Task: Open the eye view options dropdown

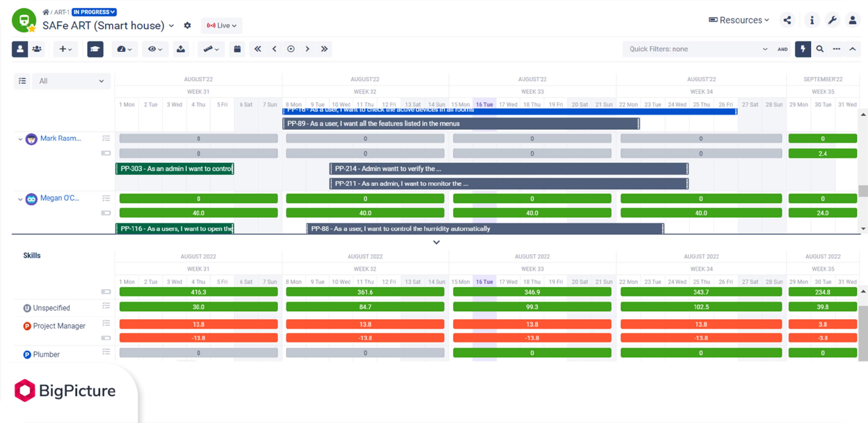Action: (x=155, y=49)
